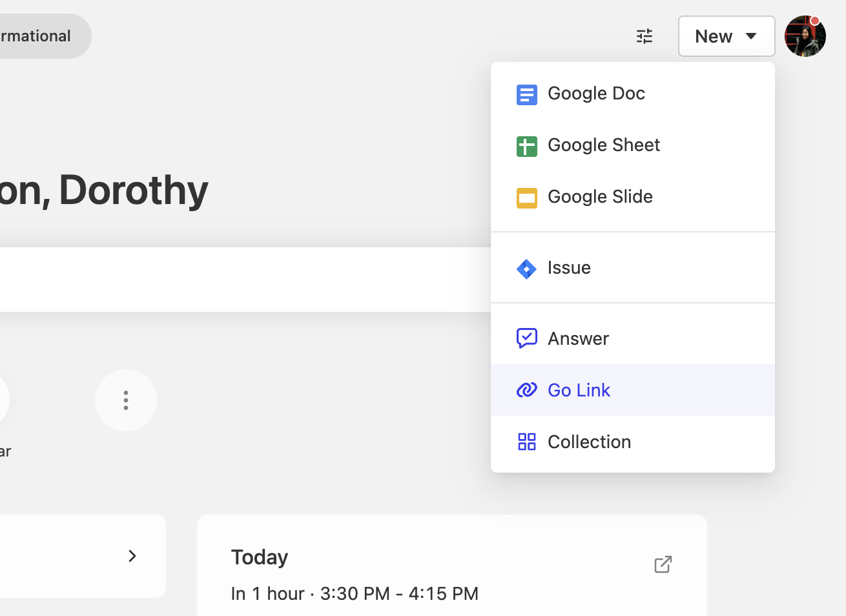Click the New button label
Viewport: 846px width, 616px height.
(713, 37)
